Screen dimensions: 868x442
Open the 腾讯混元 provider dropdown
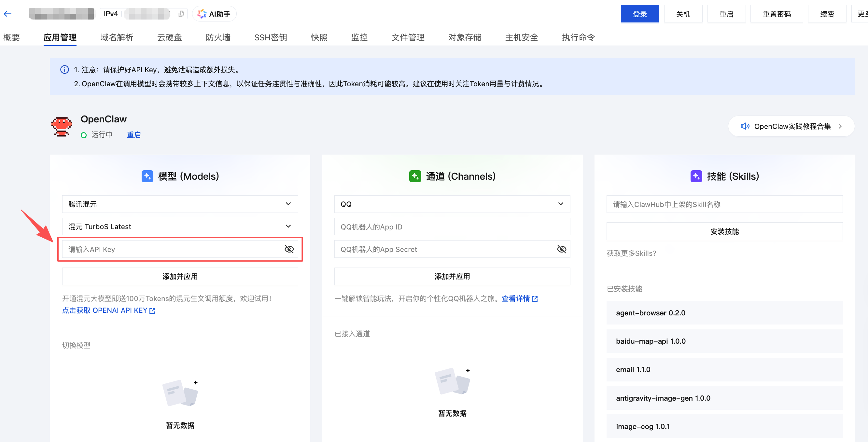pyautogui.click(x=288, y=204)
